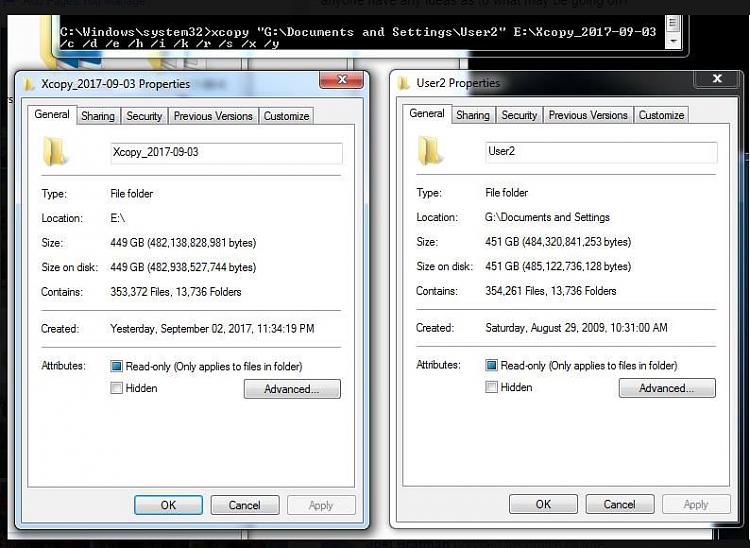Click Advanced button in Xcopy_2017-09-03 Properties

pos(292,389)
